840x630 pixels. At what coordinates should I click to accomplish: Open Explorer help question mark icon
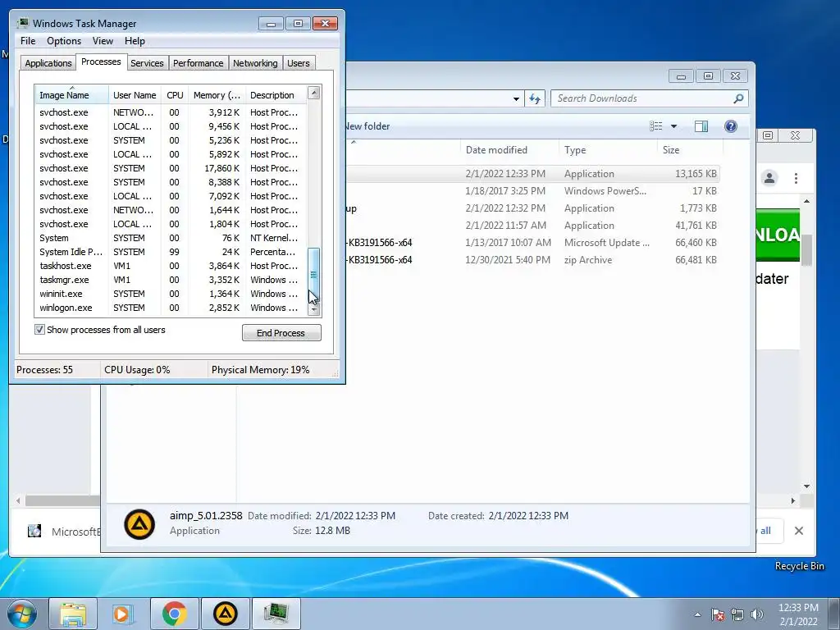click(x=731, y=126)
